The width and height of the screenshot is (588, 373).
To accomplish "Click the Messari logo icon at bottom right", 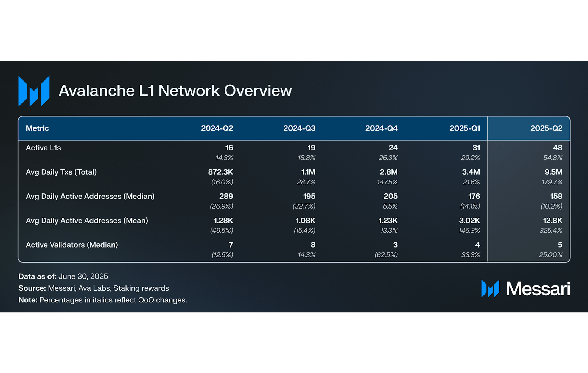I will [x=490, y=288].
